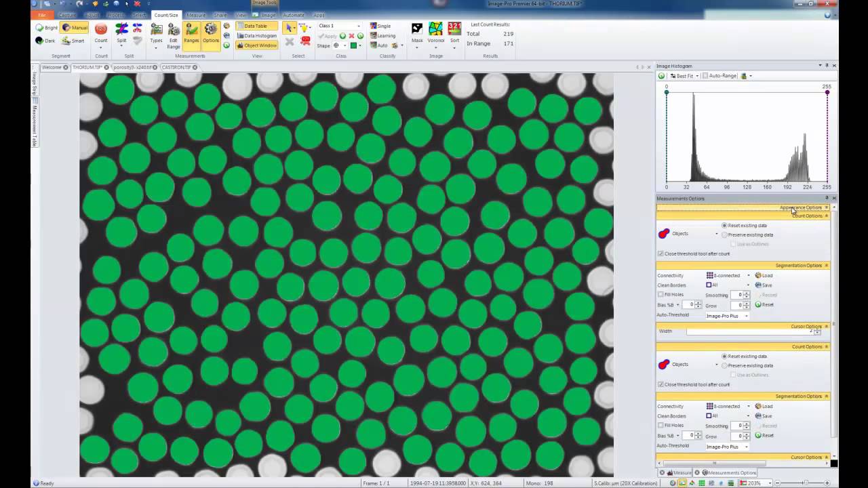Click the Load segmentation settings button
This screenshot has height=488, width=868.
(x=765, y=275)
